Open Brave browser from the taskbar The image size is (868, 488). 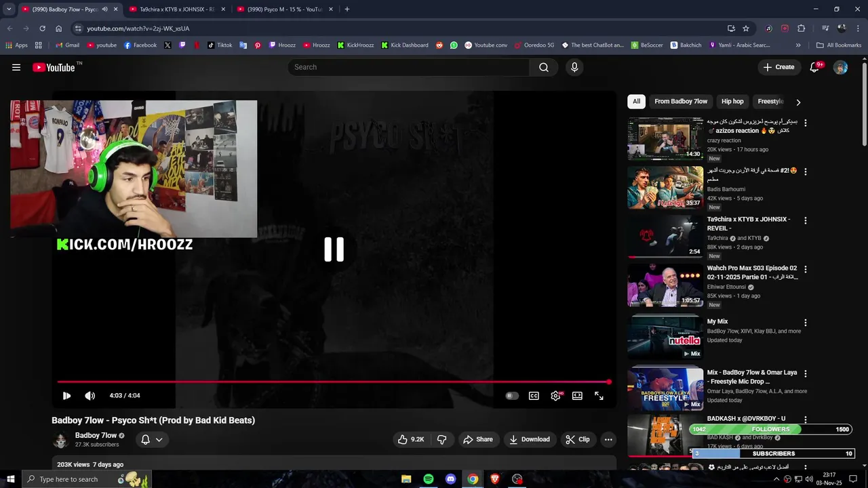click(495, 479)
